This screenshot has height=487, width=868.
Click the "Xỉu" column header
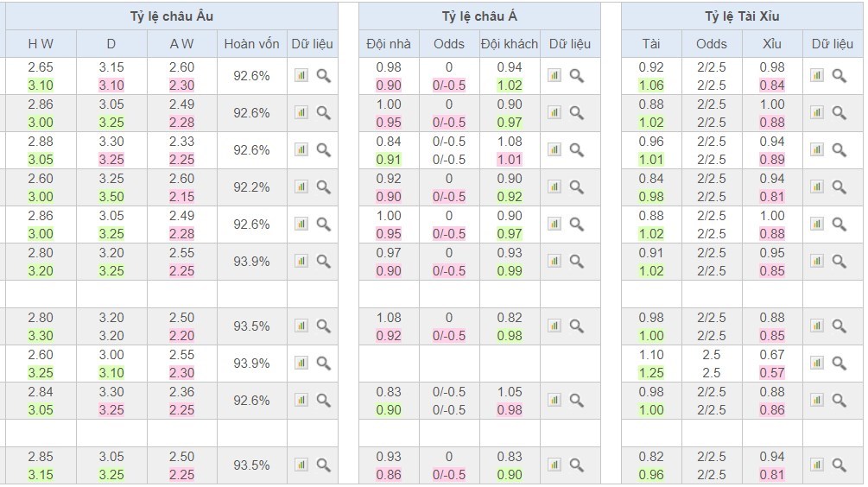click(x=772, y=44)
